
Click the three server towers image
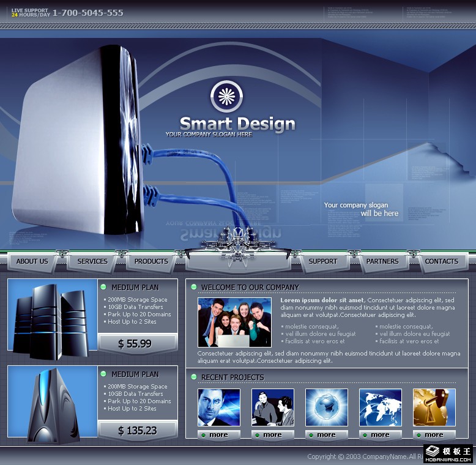click(x=52, y=319)
